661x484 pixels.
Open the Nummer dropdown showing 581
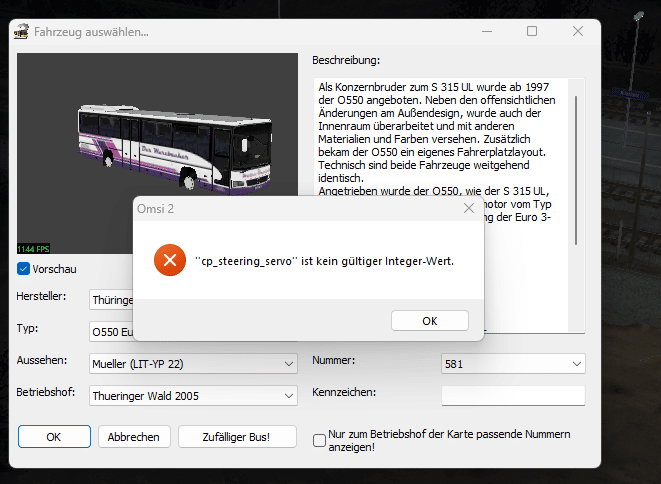(x=512, y=364)
